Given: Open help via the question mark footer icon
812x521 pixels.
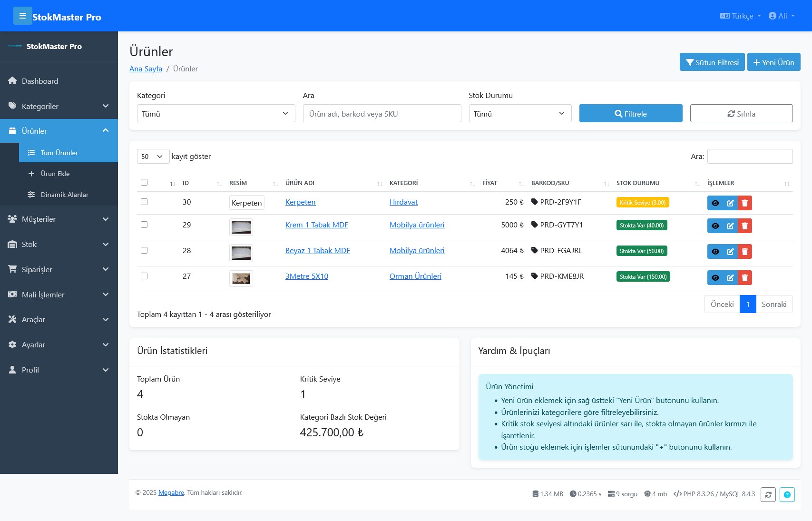Looking at the screenshot, I should click(x=787, y=494).
